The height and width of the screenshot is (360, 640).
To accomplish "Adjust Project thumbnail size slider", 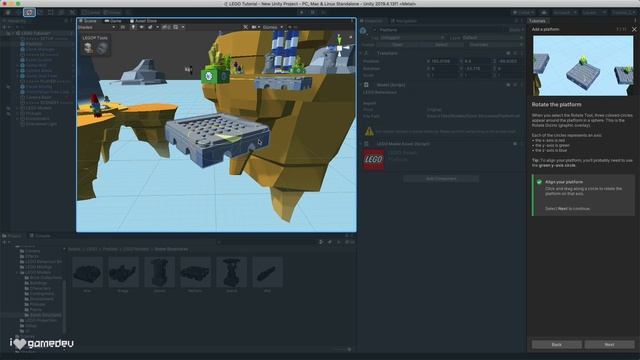I will click(x=341, y=349).
